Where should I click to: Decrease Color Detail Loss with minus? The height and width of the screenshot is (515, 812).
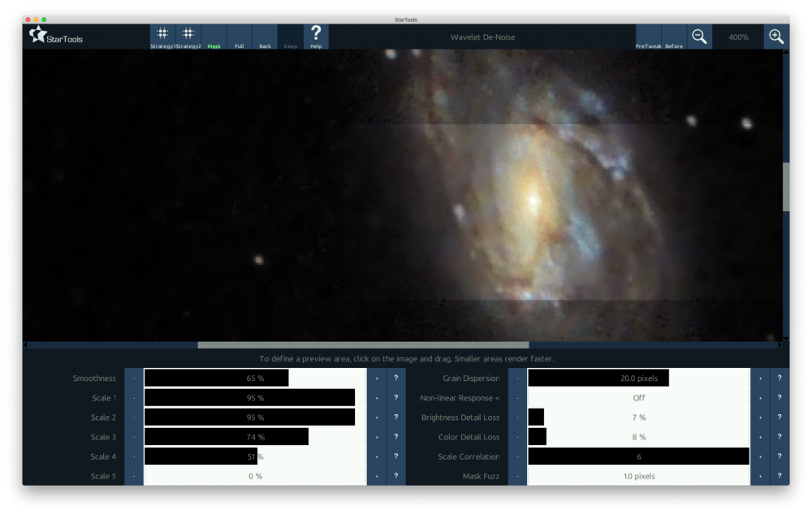[x=517, y=437]
